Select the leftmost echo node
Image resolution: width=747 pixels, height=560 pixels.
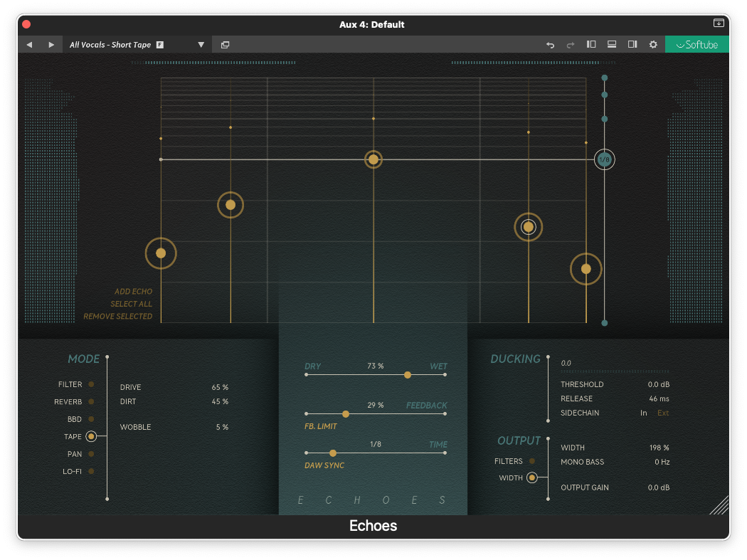161,253
